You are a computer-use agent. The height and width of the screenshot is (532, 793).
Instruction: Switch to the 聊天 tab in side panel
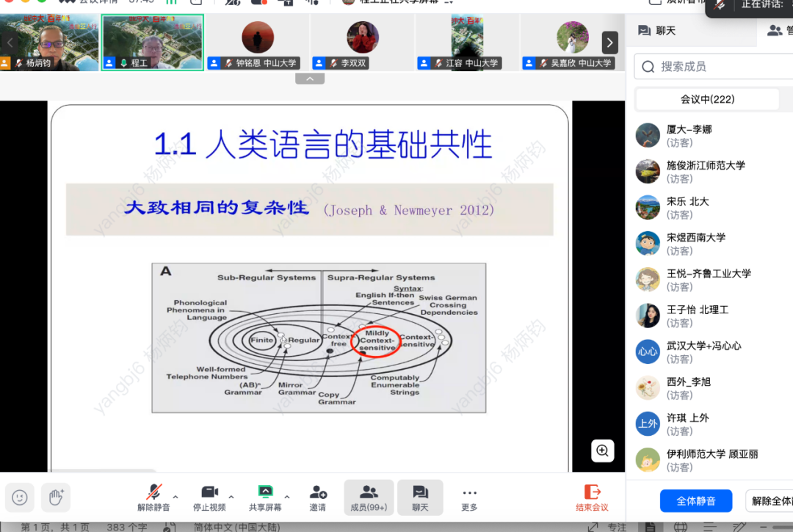[x=657, y=31]
